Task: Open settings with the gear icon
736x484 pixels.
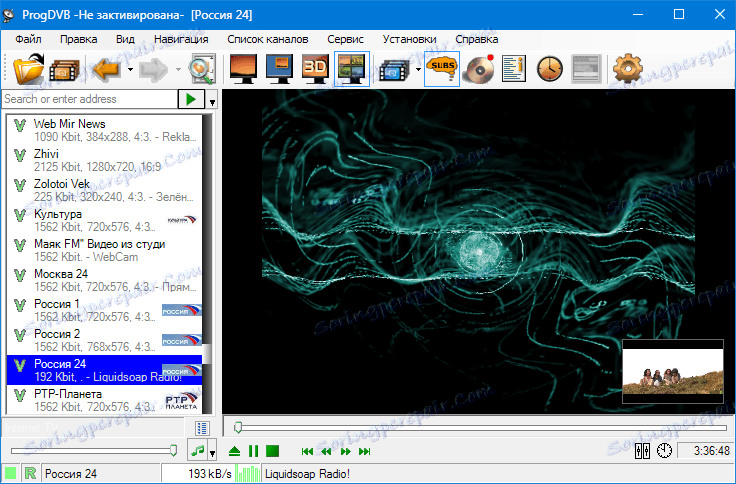Action: [x=627, y=69]
